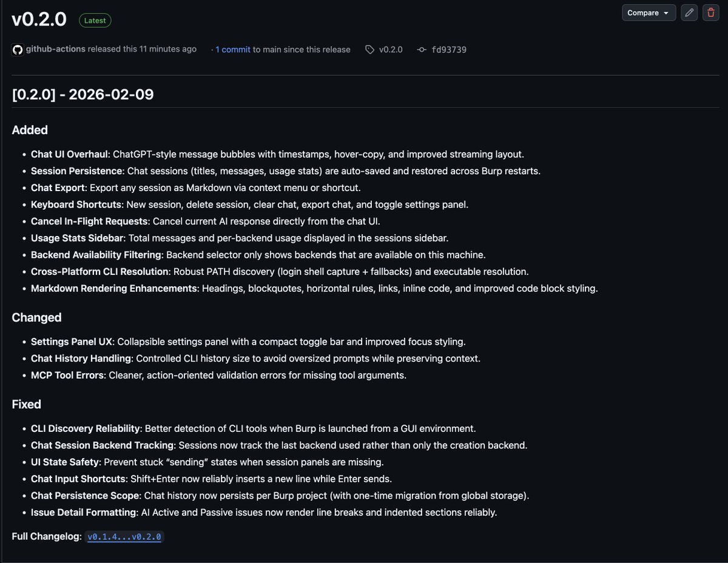The image size is (728, 563).
Task: Click 'Cancel In-Flight Requests' bullet text
Action: tap(89, 221)
